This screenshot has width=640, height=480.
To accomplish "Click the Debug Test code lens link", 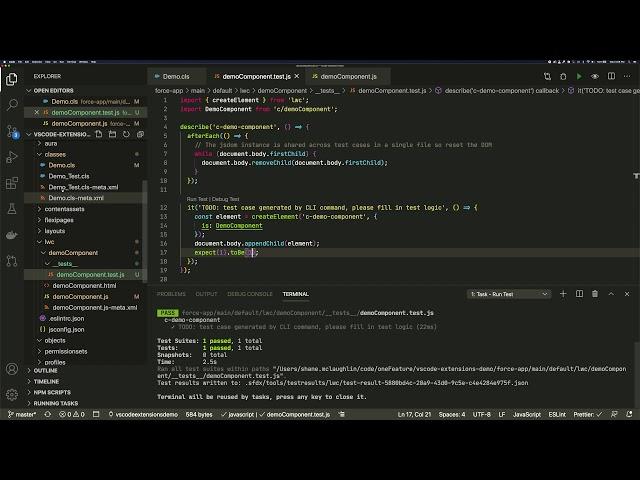I will (225, 199).
